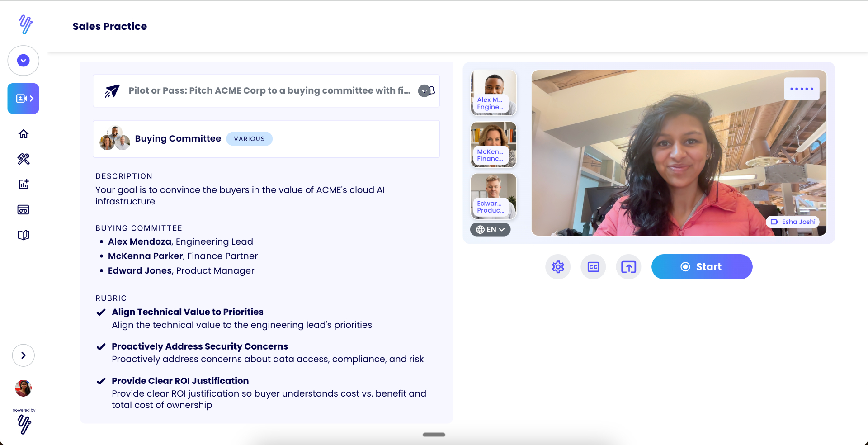The width and height of the screenshot is (868, 445).
Task: Toggle closed captions with the CC button
Action: click(593, 266)
